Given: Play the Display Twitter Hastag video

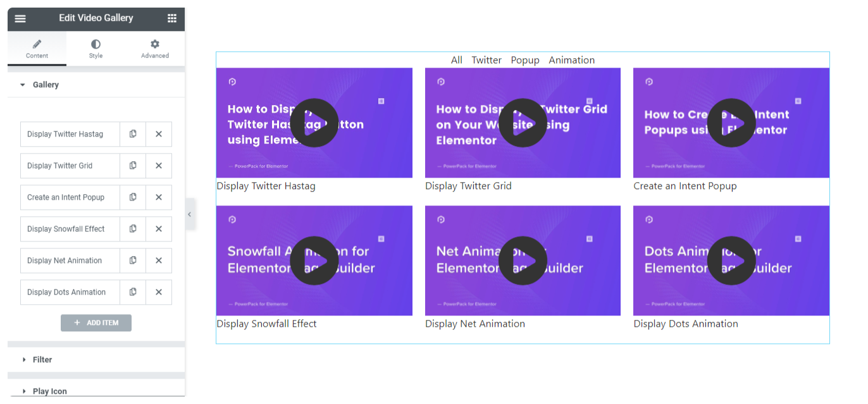Looking at the screenshot, I should pyautogui.click(x=314, y=123).
